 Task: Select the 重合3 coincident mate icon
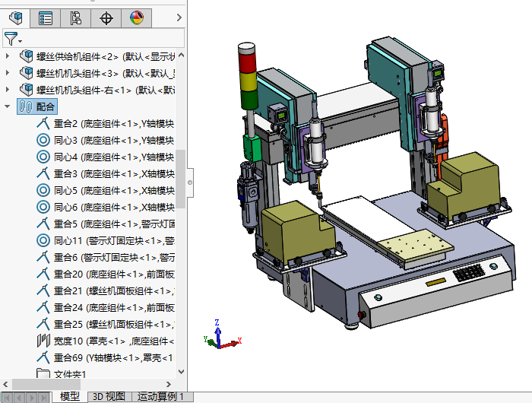tap(43, 173)
